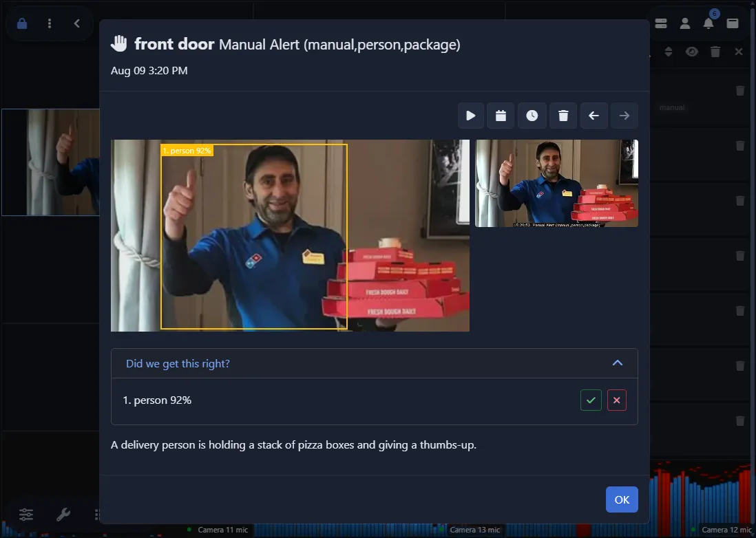Click the 'front door' camera title

click(x=174, y=44)
